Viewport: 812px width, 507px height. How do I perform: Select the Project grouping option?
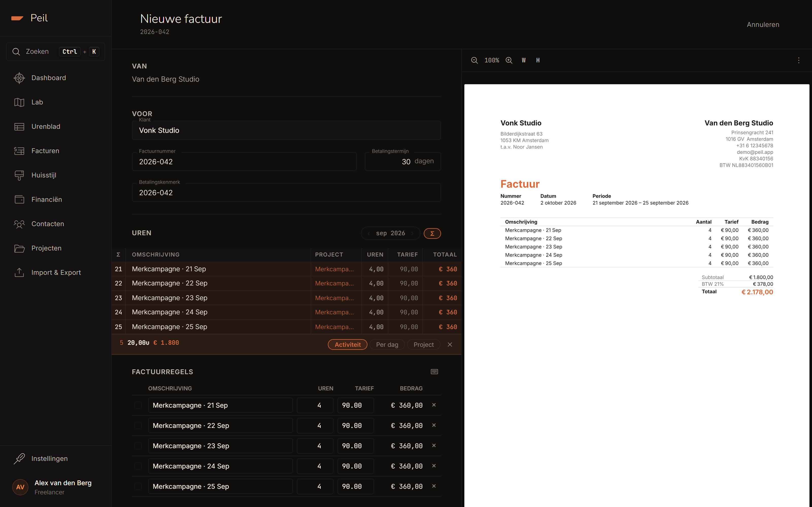click(424, 345)
